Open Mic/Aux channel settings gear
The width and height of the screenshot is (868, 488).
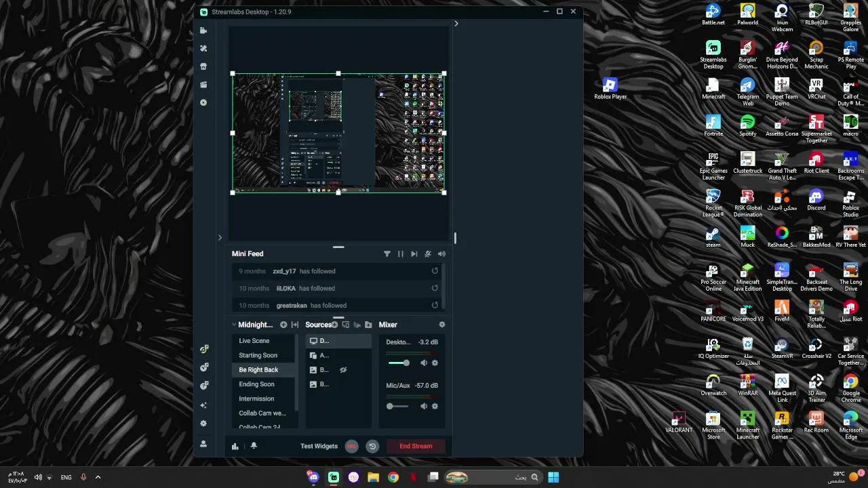(435, 406)
